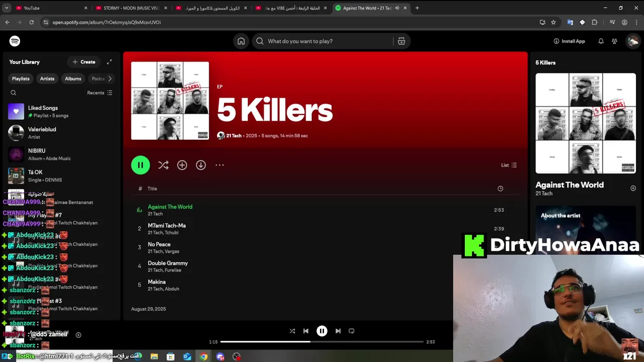Screen dimensions: 644x362
Task: Open Liked Songs playlist
Action: point(60,112)
